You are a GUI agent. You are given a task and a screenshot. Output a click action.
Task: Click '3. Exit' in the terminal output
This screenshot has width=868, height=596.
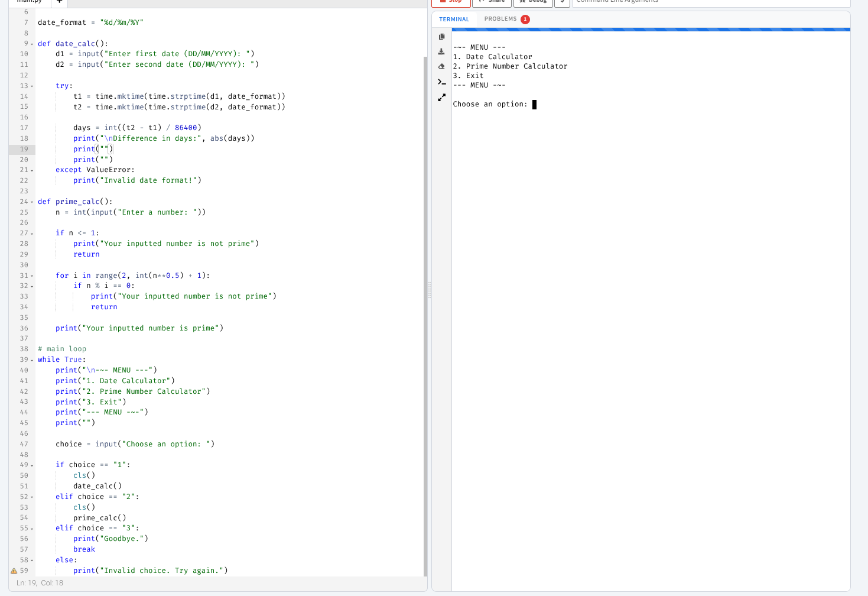(468, 76)
